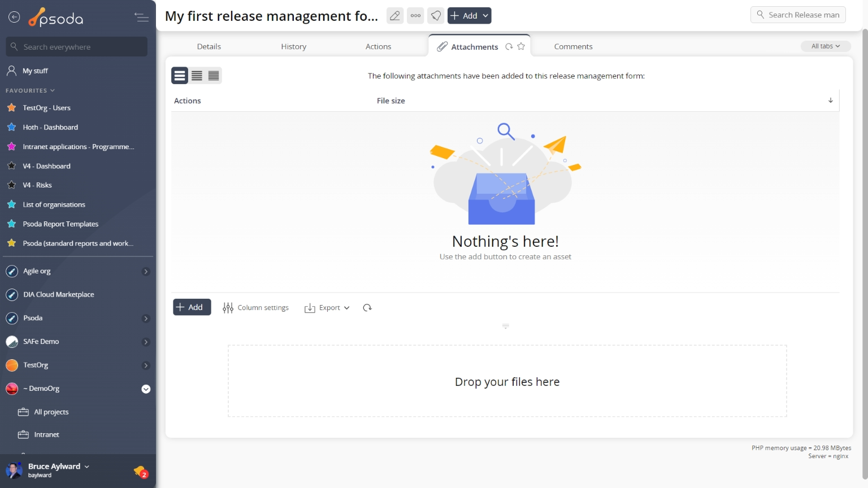
Task: Switch to the Comments tab
Action: coord(573,47)
